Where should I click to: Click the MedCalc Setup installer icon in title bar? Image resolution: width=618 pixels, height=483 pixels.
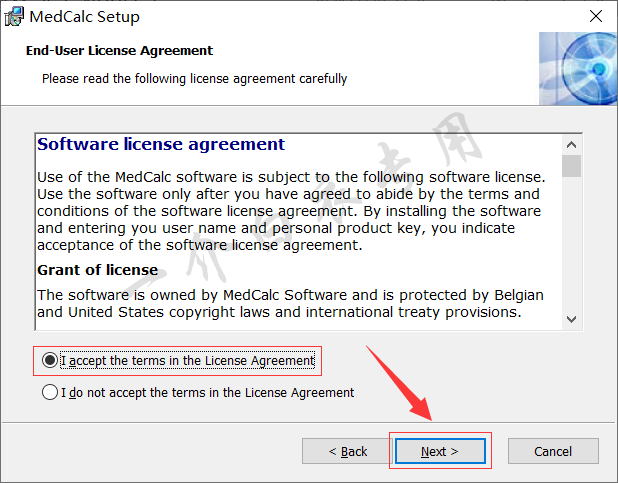coord(14,17)
